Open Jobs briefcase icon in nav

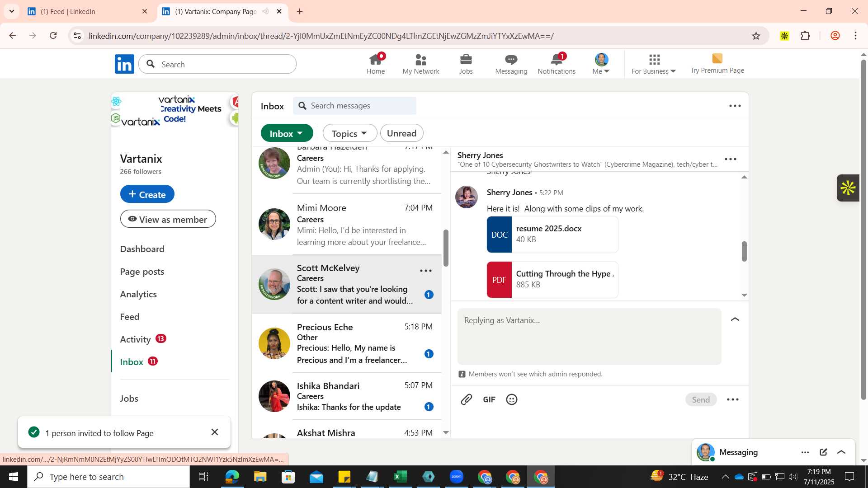(466, 64)
